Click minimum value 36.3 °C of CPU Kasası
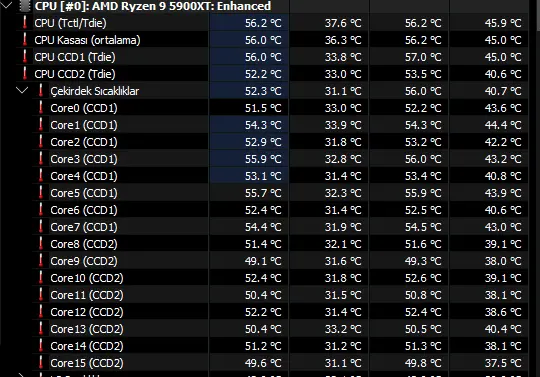 343,40
